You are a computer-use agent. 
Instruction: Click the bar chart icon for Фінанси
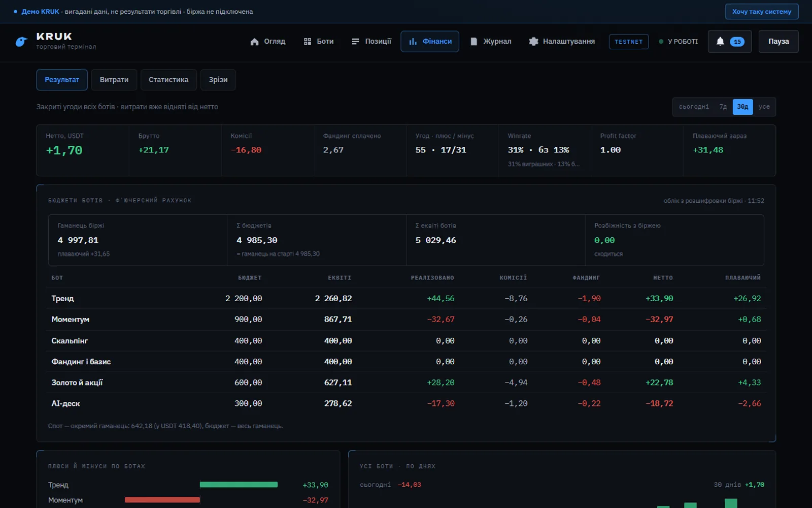tap(413, 42)
